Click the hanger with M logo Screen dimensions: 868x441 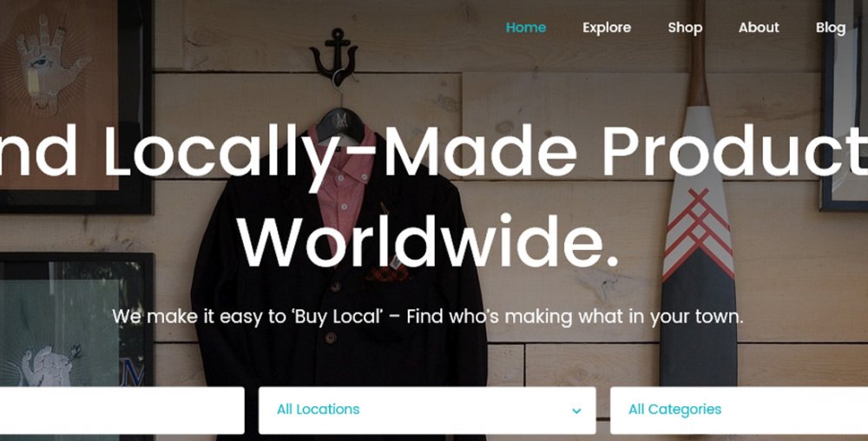340,124
